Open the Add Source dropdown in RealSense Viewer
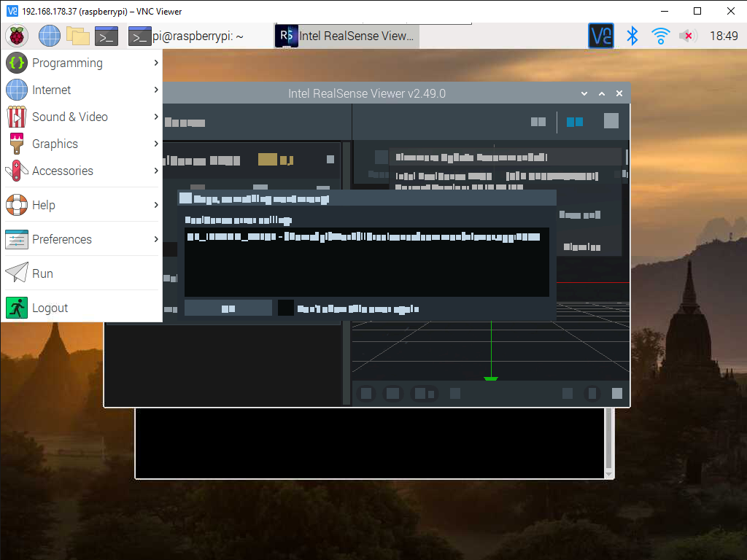 pyautogui.click(x=185, y=122)
